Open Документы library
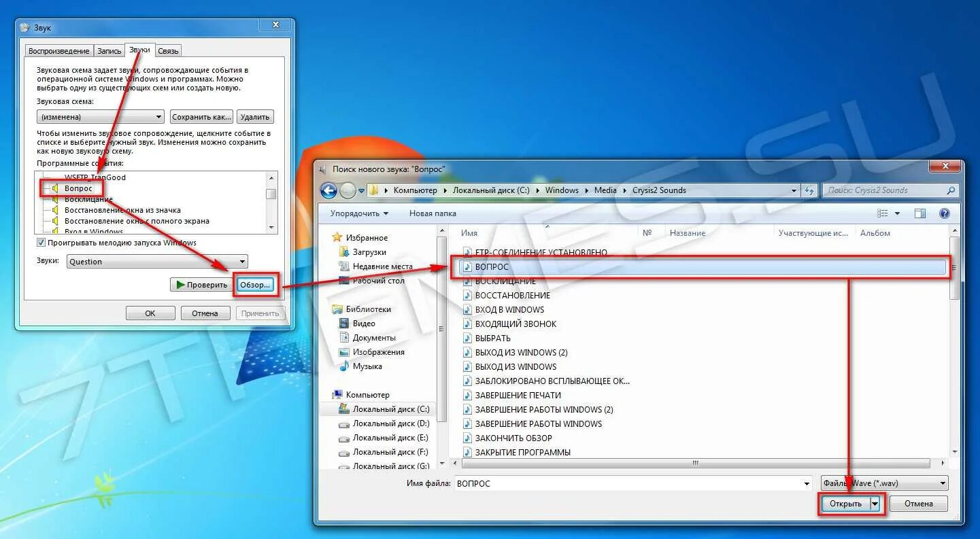This screenshot has width=980, height=539. (374, 338)
